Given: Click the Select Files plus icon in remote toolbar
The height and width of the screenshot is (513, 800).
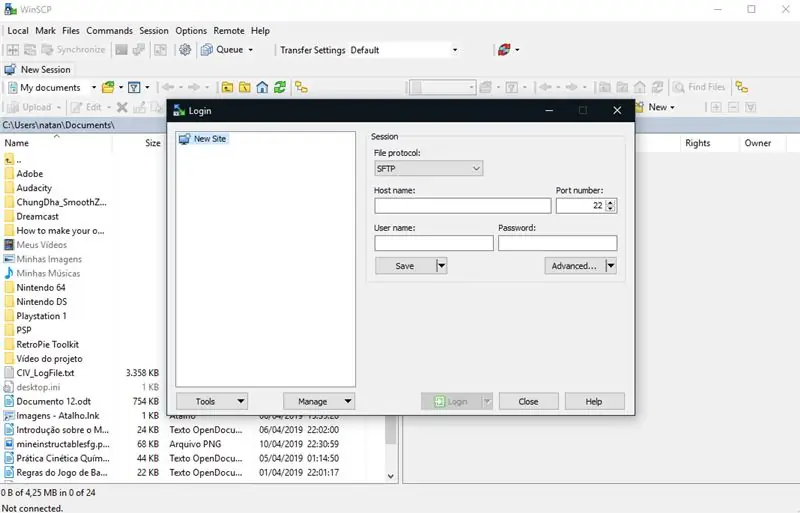Looking at the screenshot, I should point(716,107).
